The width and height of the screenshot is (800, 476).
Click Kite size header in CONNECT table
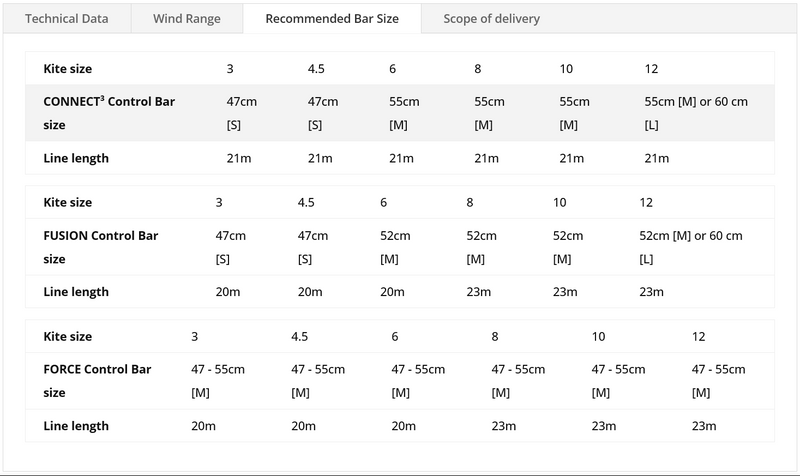[68, 69]
